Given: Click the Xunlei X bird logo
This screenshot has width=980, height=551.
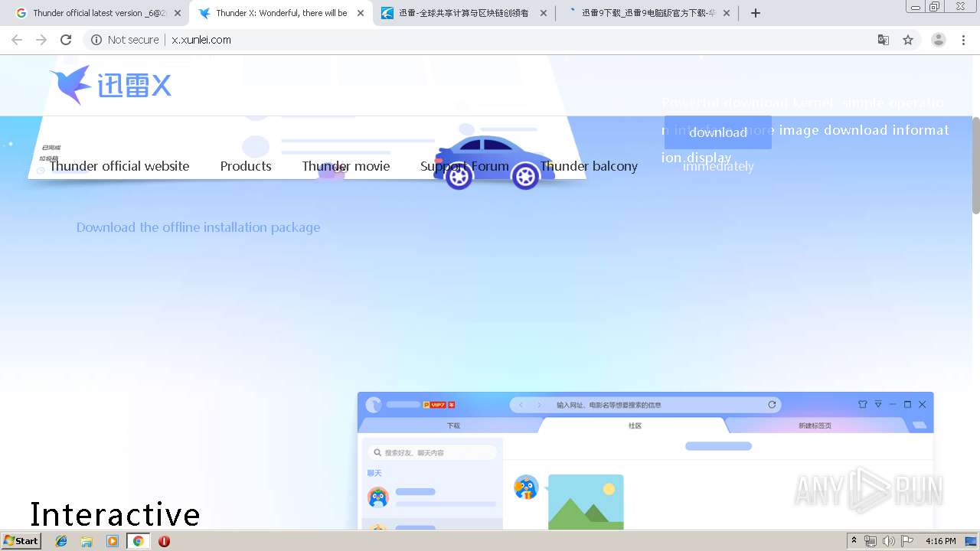Looking at the screenshot, I should 110,84.
